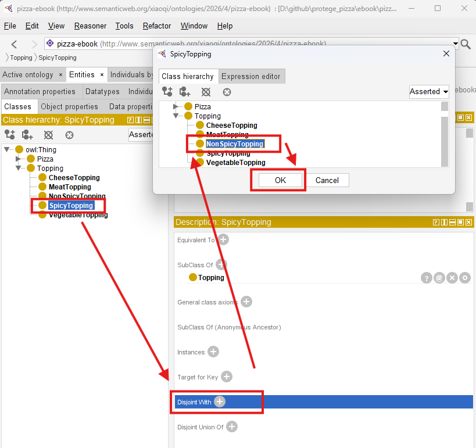Viewport: 476px width, 448px height.
Task: Open the Asserted dropdown in dialog
Action: point(429,91)
